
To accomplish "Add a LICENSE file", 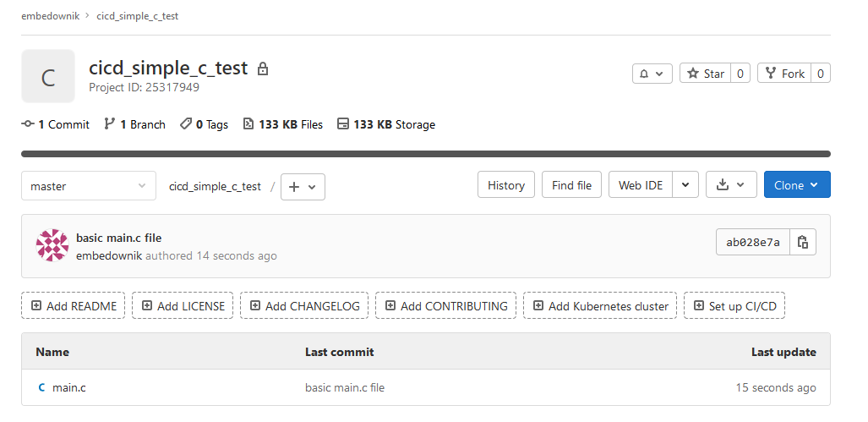I will click(183, 306).
